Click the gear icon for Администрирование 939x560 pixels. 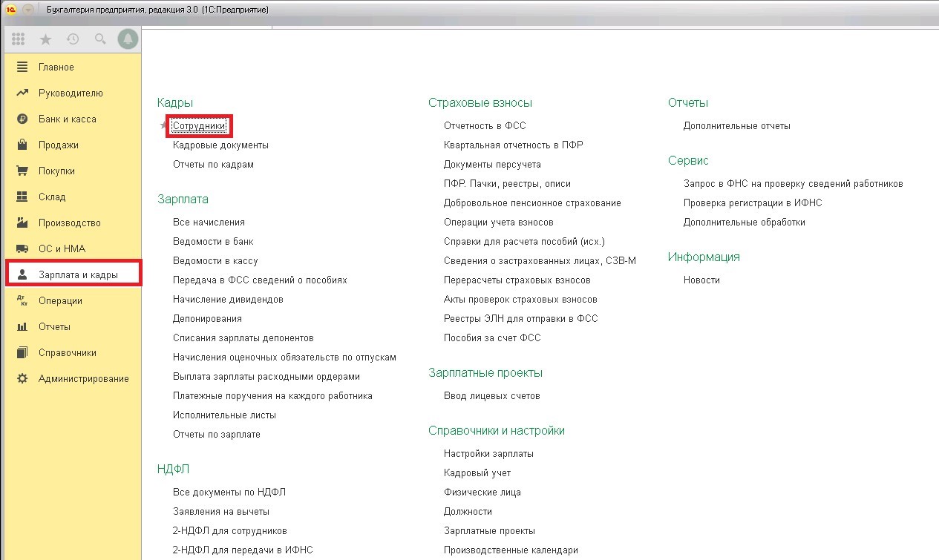pos(22,379)
